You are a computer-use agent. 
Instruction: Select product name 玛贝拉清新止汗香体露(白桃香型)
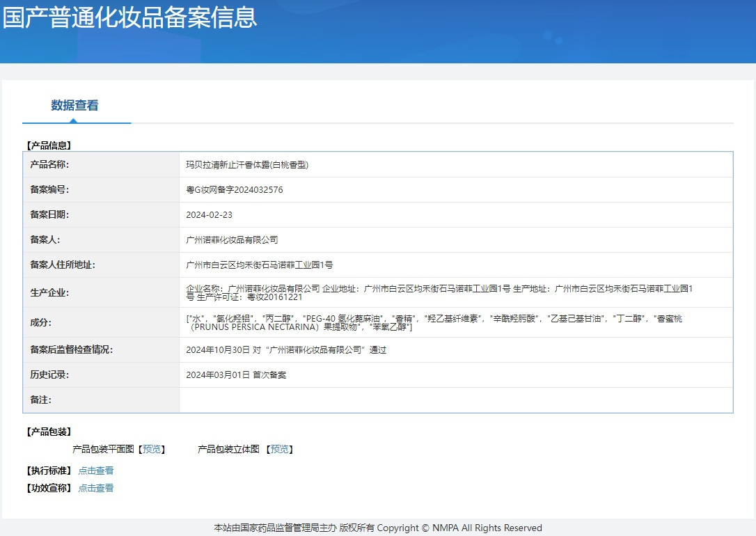tap(247, 165)
